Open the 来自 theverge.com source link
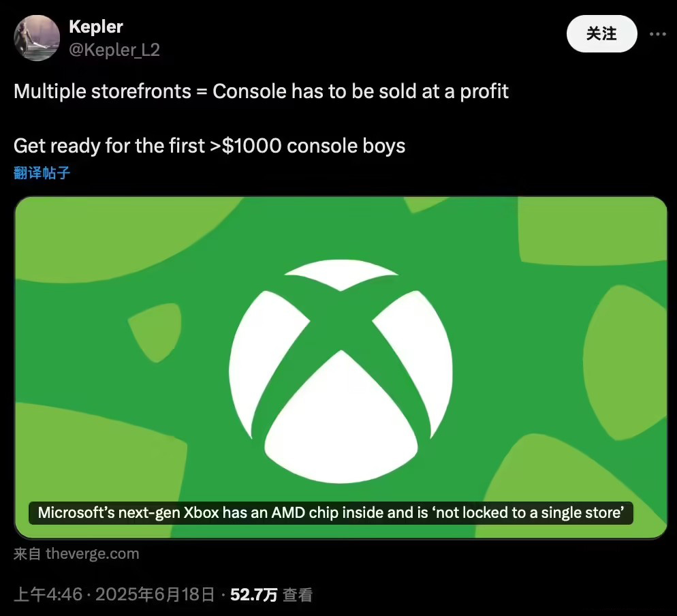 76,553
